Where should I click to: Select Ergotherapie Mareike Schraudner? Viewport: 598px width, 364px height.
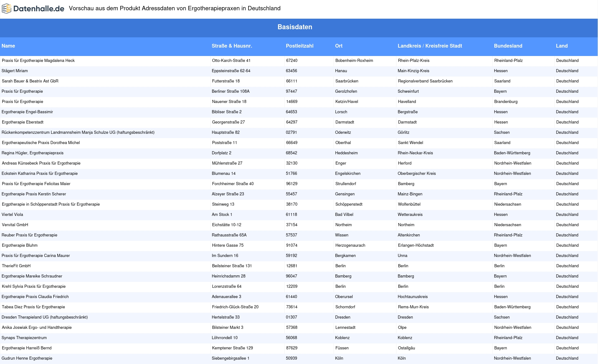click(x=32, y=276)
